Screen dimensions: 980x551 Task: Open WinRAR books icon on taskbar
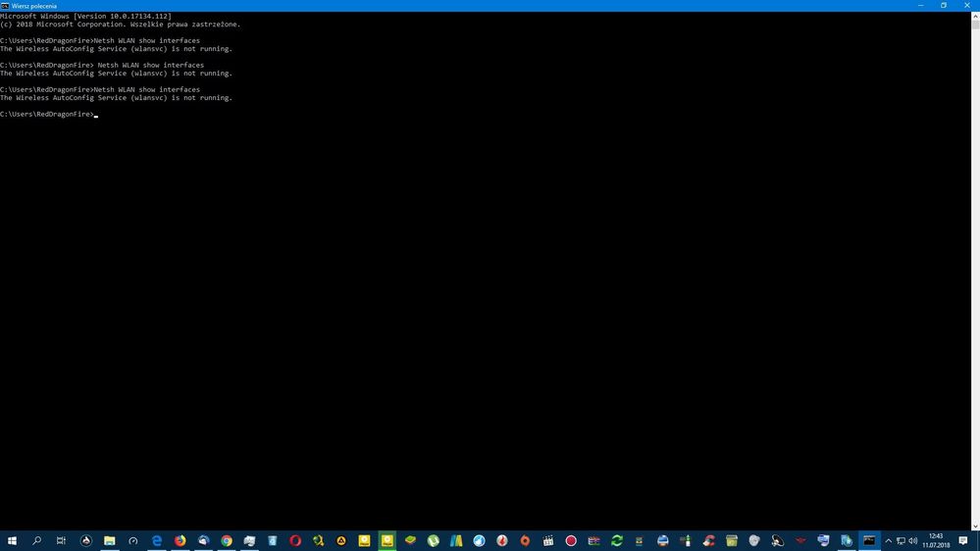(x=593, y=540)
